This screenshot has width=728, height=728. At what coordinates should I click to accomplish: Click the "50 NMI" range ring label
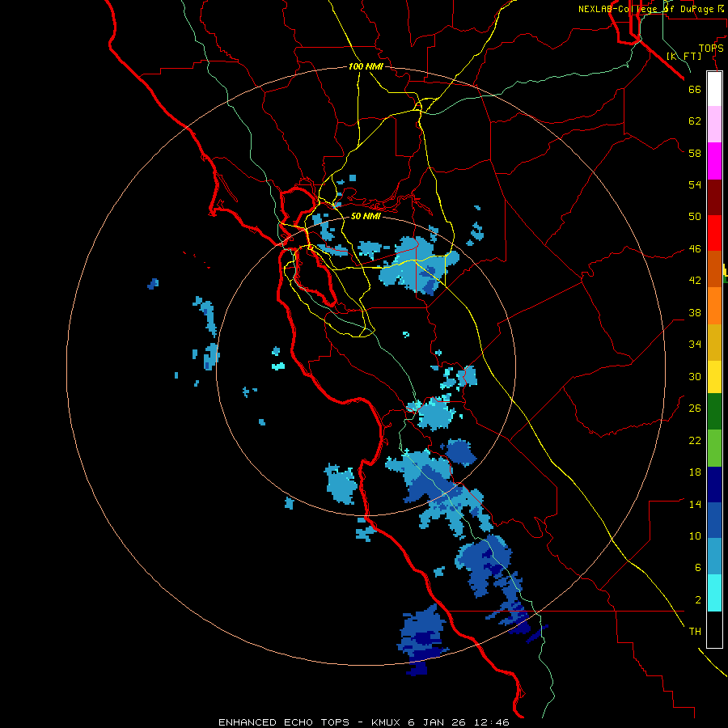(x=366, y=216)
